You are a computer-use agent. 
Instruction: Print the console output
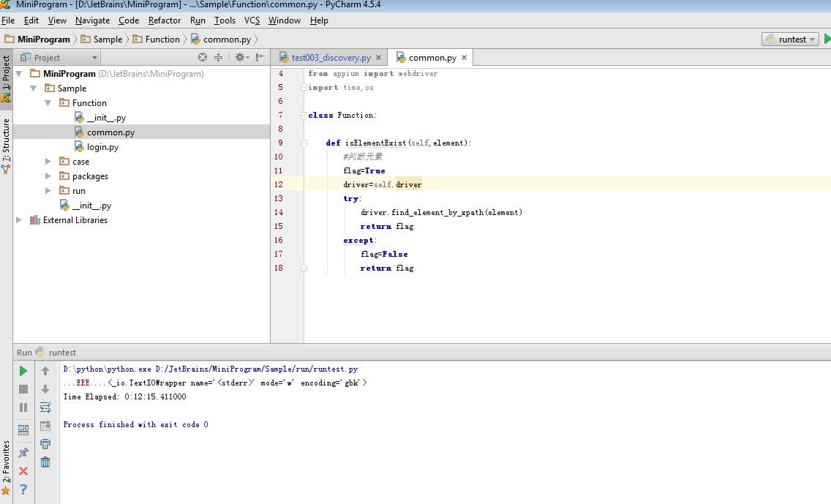click(x=45, y=444)
